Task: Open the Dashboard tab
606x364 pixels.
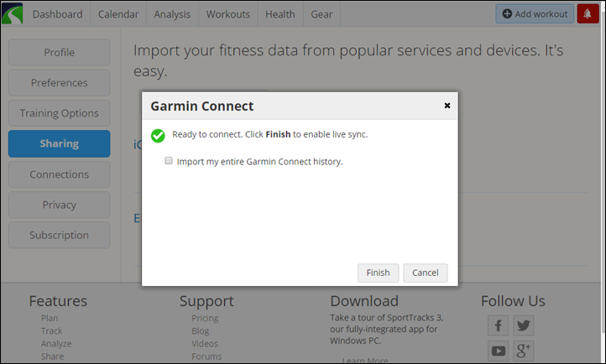Action: 57,14
